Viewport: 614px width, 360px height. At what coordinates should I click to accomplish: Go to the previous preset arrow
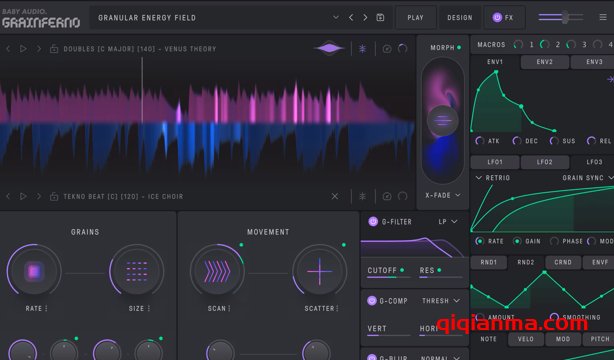point(351,18)
